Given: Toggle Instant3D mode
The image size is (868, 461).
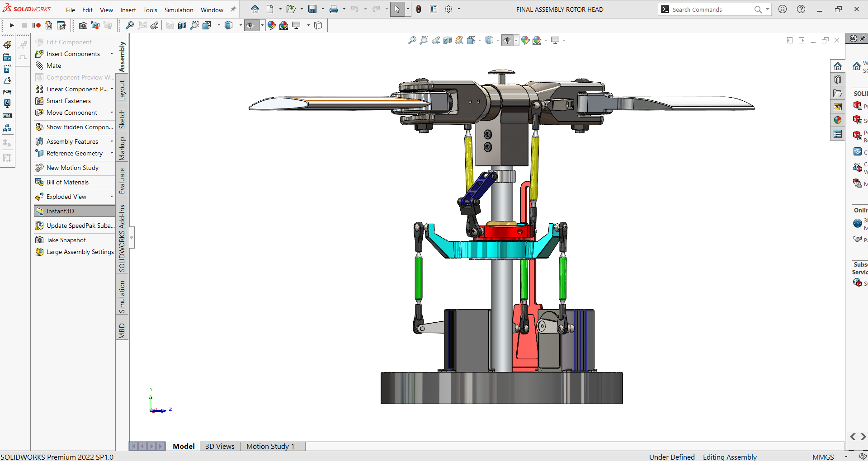Looking at the screenshot, I should coord(75,211).
